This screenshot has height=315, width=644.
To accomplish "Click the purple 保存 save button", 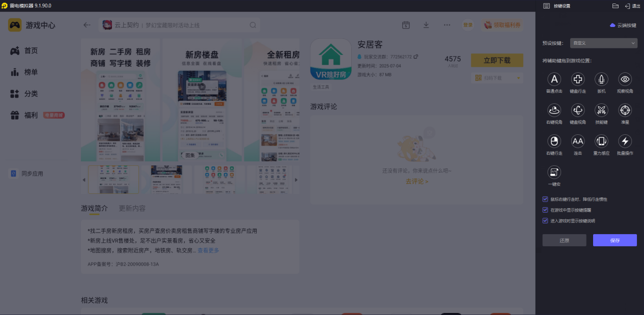I will (614, 240).
